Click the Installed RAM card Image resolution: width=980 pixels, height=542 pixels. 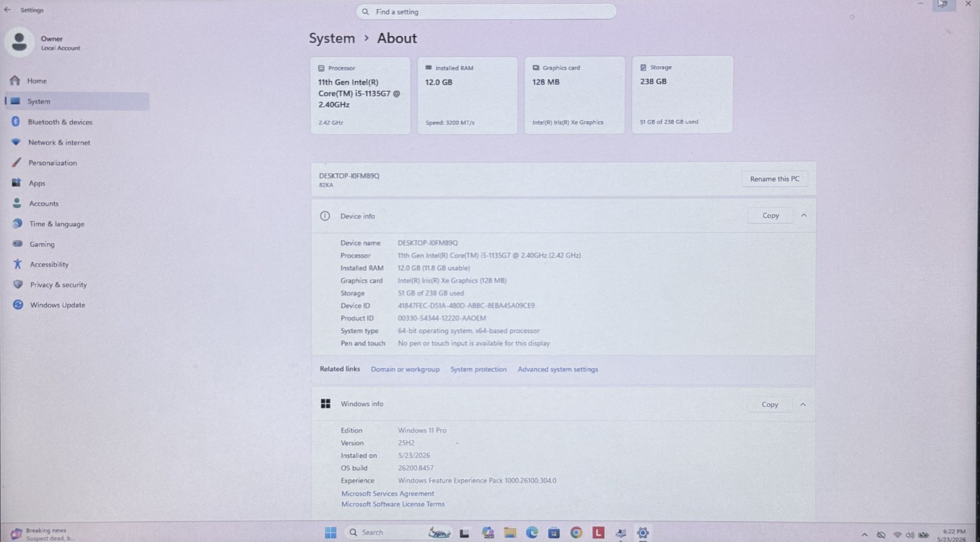click(467, 95)
